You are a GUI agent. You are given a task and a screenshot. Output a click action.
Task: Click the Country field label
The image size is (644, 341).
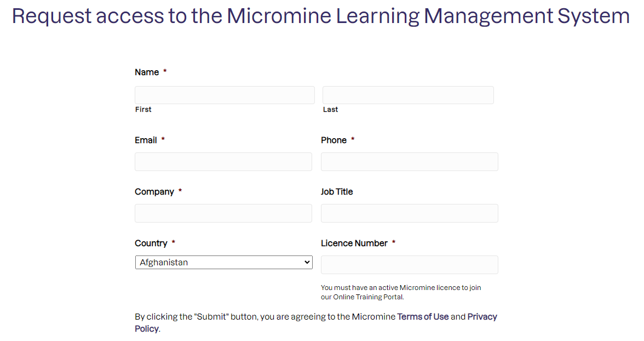[x=151, y=243]
